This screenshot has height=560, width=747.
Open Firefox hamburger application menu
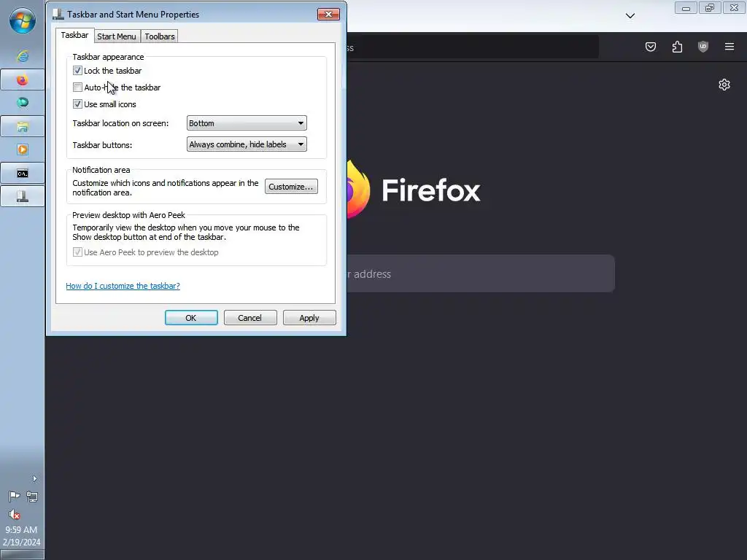coord(729,47)
